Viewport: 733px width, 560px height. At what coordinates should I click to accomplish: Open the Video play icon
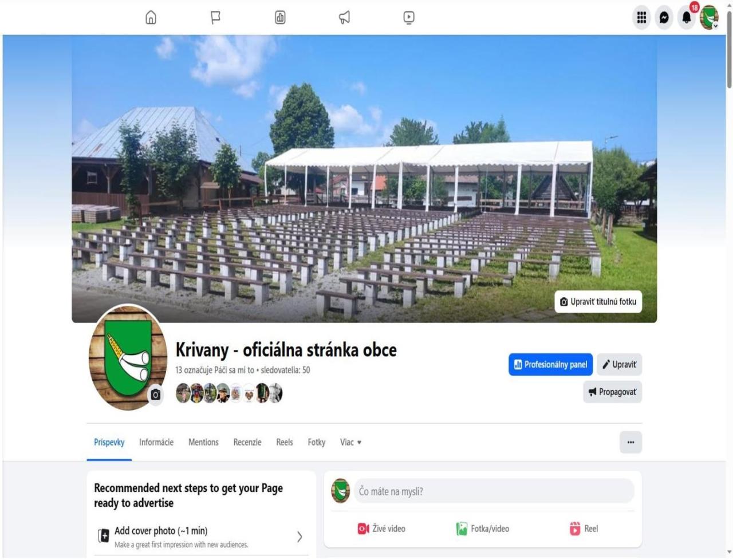[x=409, y=18]
